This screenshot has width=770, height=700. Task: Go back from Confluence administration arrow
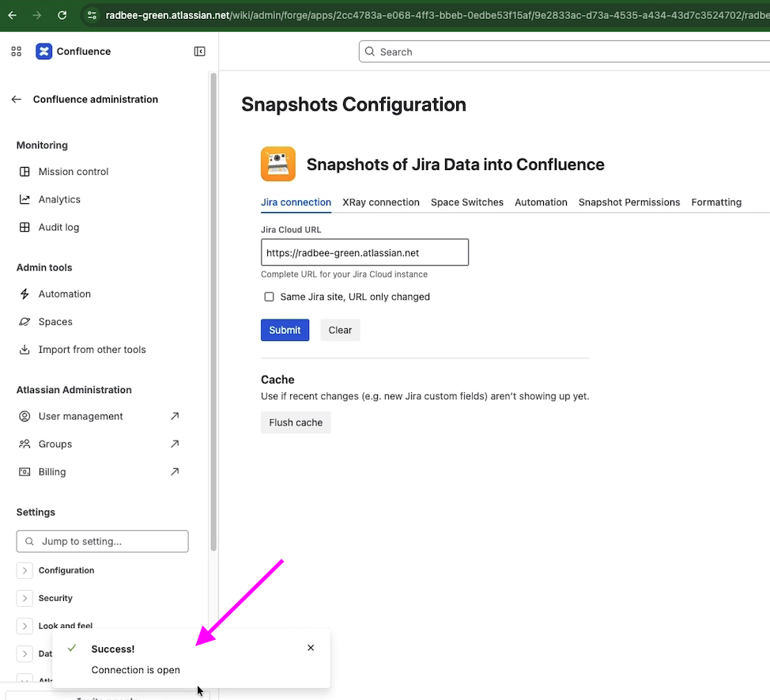coord(16,99)
